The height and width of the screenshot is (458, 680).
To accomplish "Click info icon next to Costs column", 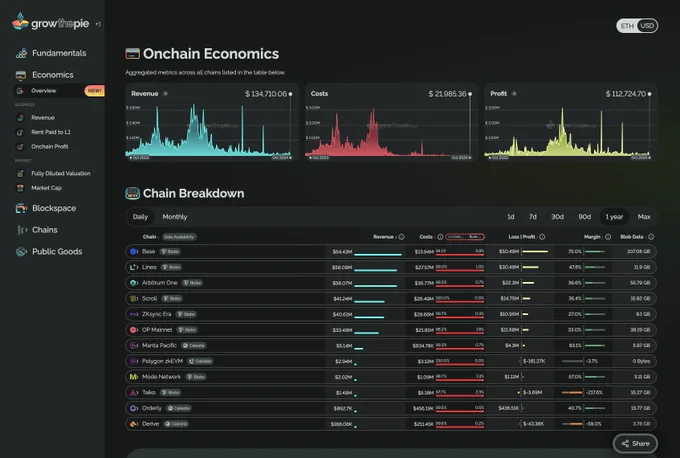I will (440, 237).
